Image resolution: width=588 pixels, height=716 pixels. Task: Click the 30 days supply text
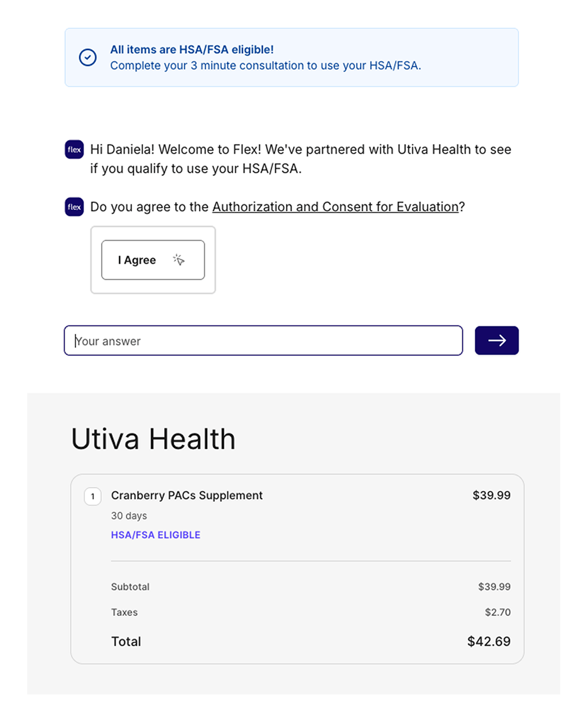(x=129, y=516)
